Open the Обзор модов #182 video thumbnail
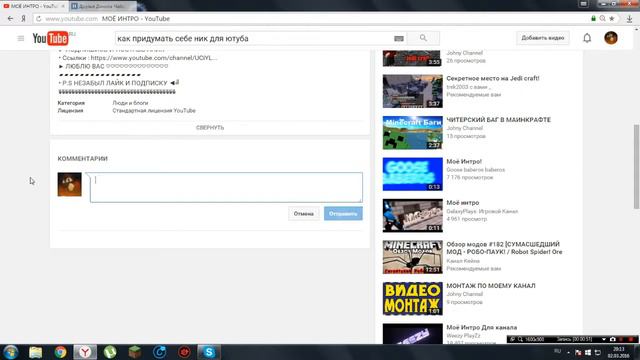 [x=413, y=257]
